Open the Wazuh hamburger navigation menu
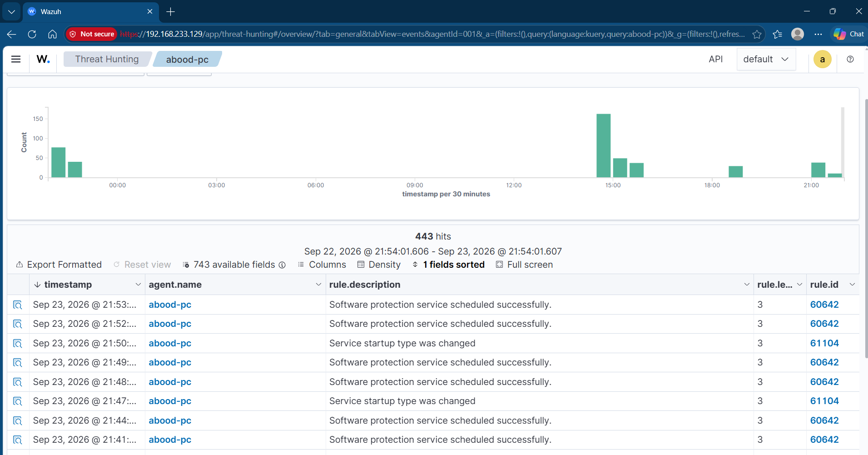The width and height of the screenshot is (868, 455). 16,59
